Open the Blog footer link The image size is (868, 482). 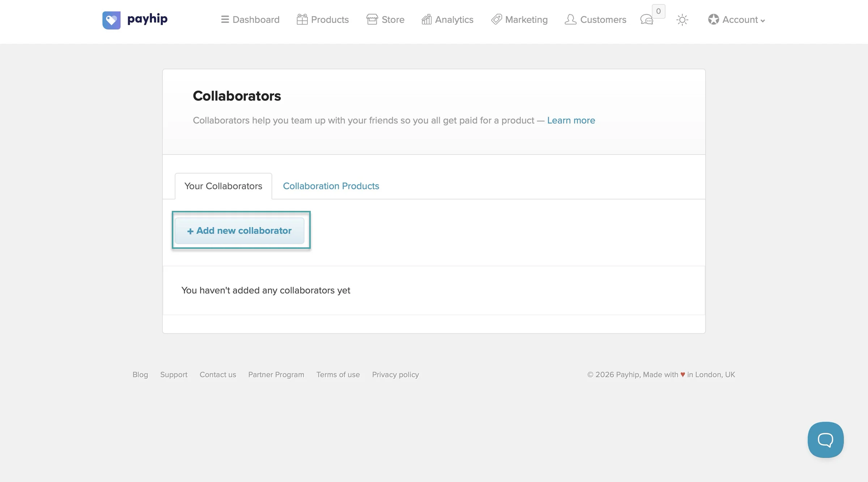click(x=140, y=375)
